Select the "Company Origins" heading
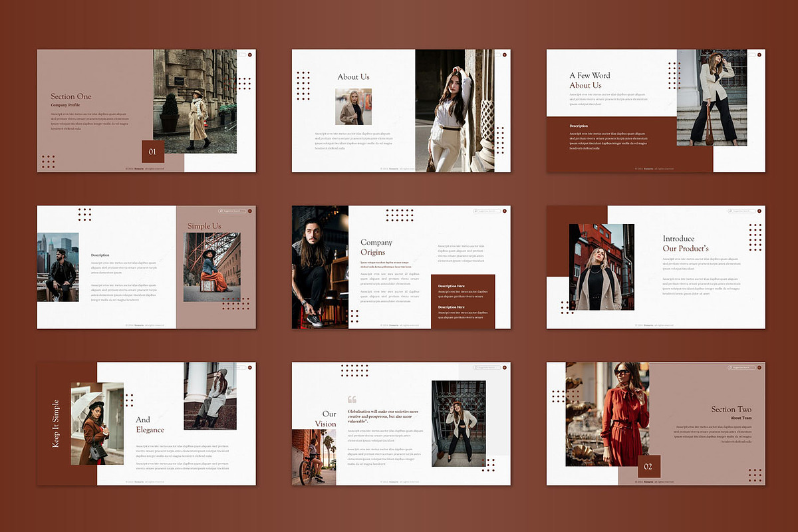The height and width of the screenshot is (532, 798). tap(376, 247)
